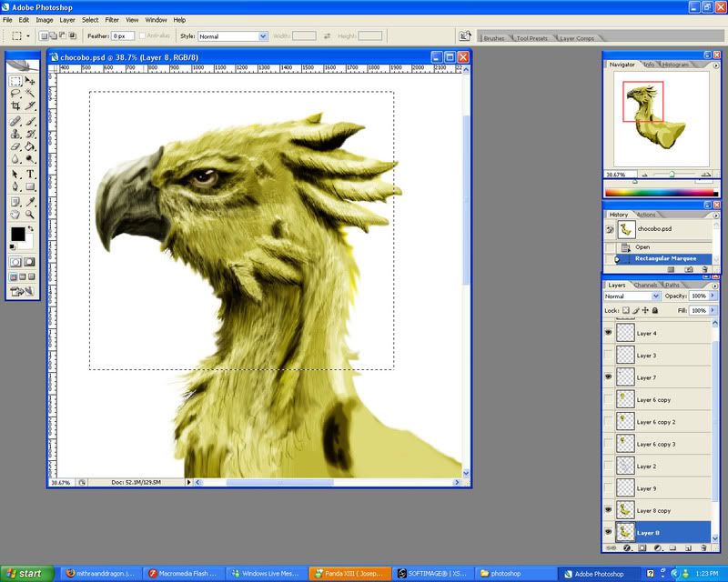
Task: Open the Filter menu
Action: pos(112,20)
